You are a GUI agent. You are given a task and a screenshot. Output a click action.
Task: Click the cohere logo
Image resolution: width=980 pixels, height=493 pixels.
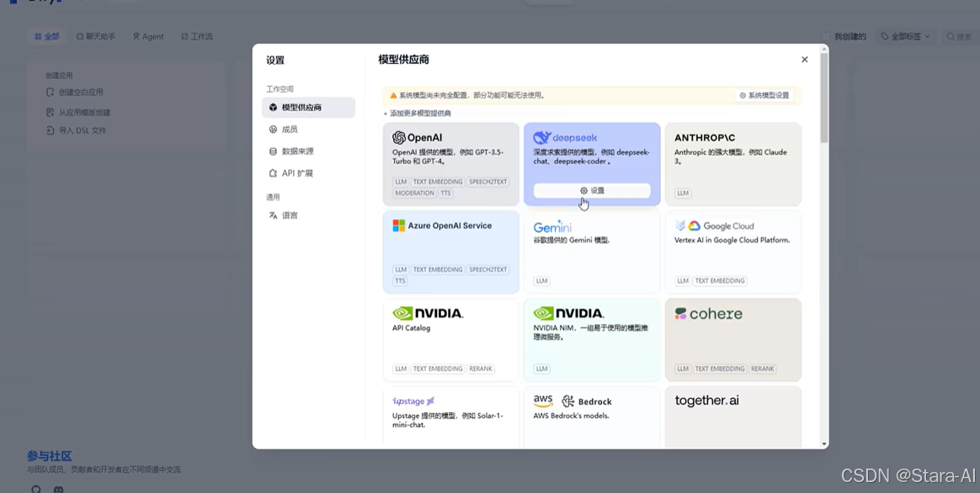pos(708,314)
